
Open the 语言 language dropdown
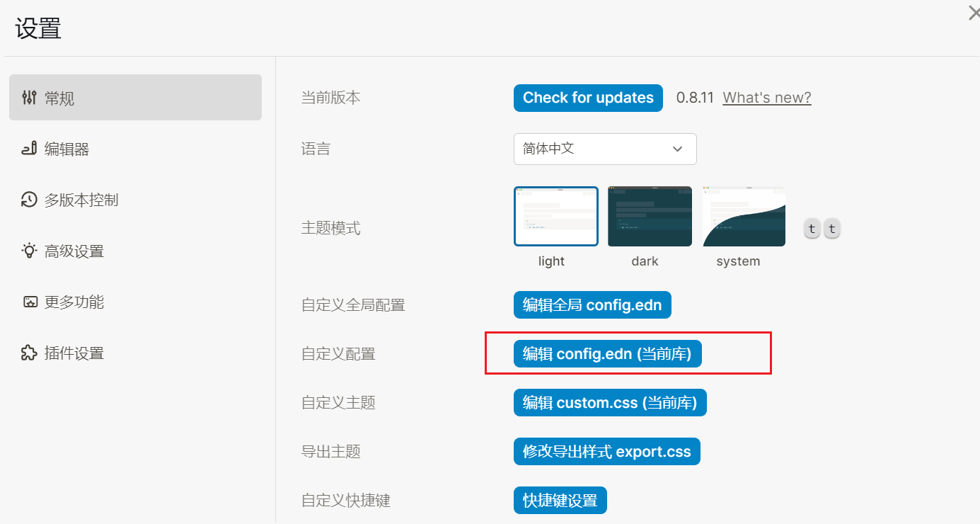tap(605, 149)
